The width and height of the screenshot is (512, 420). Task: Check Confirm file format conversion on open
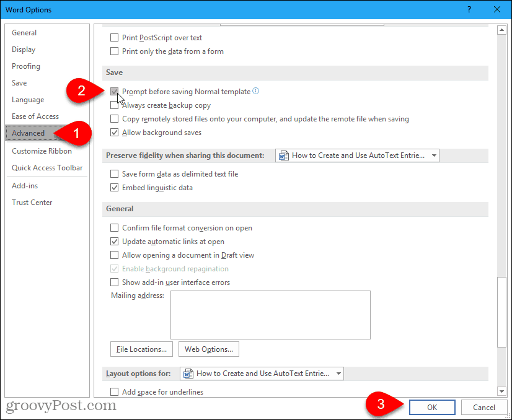[x=114, y=228]
